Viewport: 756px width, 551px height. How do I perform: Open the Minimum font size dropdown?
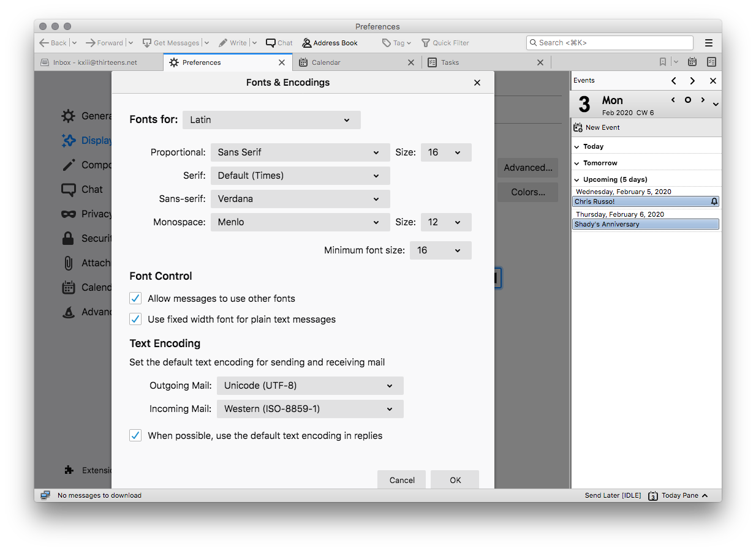pos(440,250)
